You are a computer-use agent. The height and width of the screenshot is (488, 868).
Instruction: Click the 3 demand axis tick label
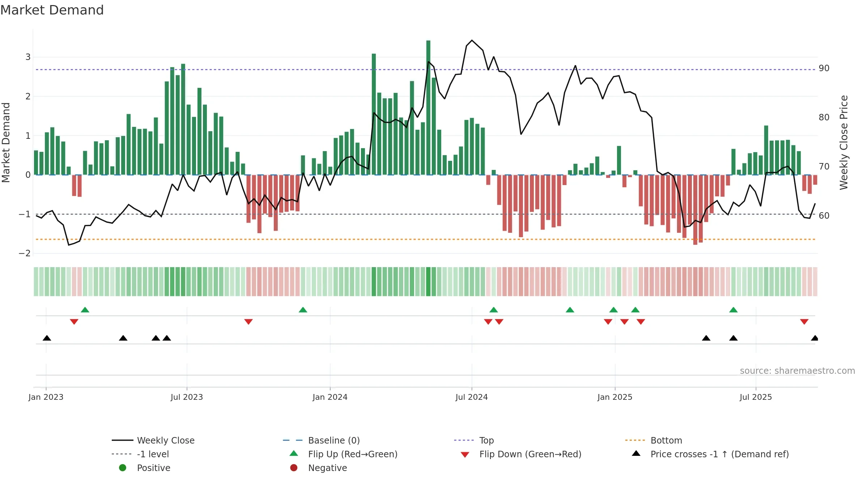28,57
